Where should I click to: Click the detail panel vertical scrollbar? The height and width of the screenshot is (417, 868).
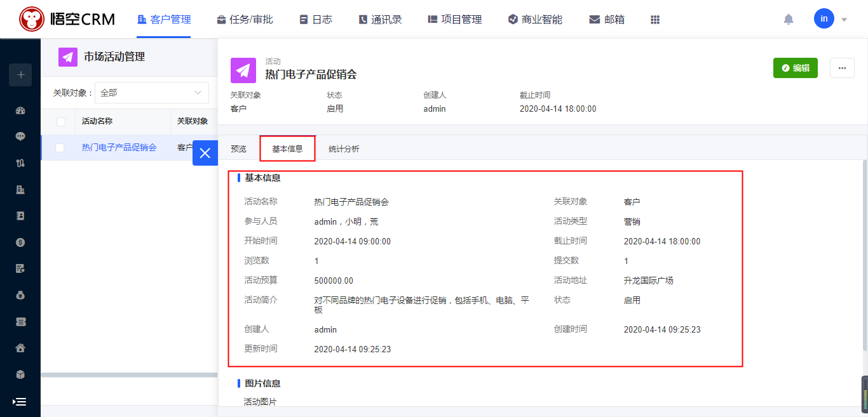(864, 254)
